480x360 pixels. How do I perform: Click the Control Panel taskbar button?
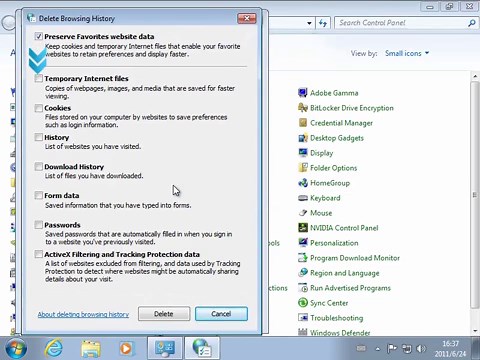pos(165,348)
